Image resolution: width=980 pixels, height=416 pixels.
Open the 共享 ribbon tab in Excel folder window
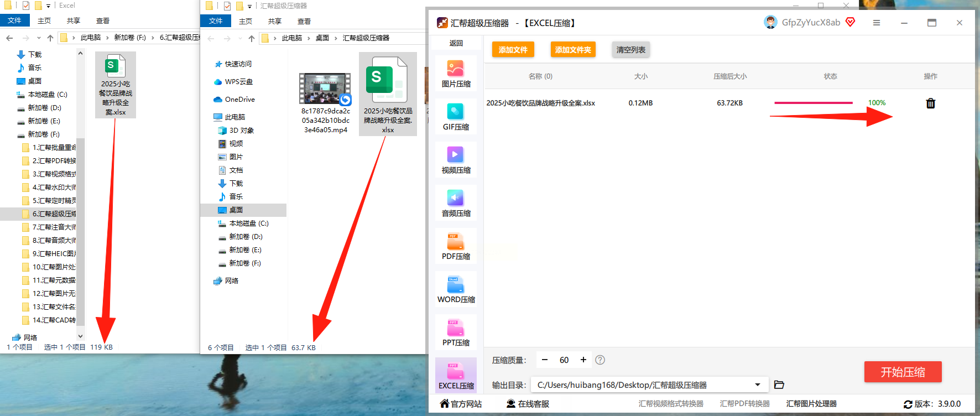point(74,20)
